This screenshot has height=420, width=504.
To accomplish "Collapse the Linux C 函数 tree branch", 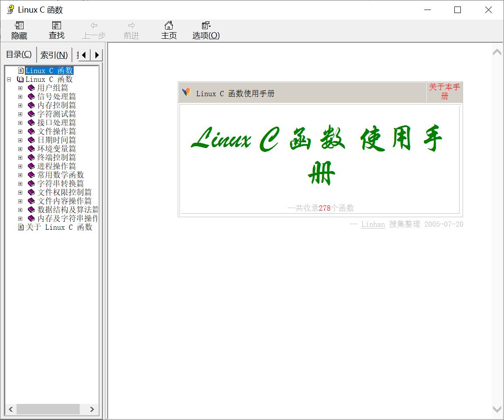I will tap(9, 79).
